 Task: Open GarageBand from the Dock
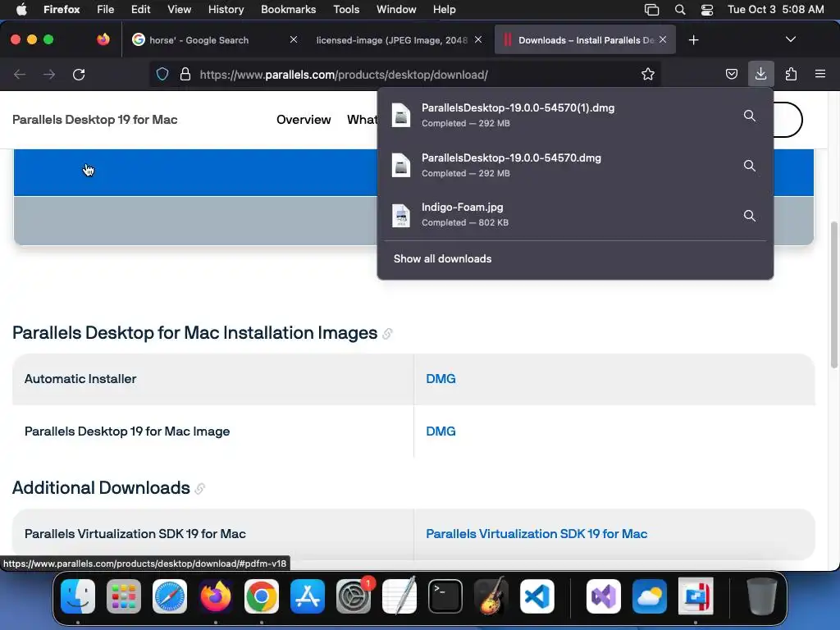(491, 596)
